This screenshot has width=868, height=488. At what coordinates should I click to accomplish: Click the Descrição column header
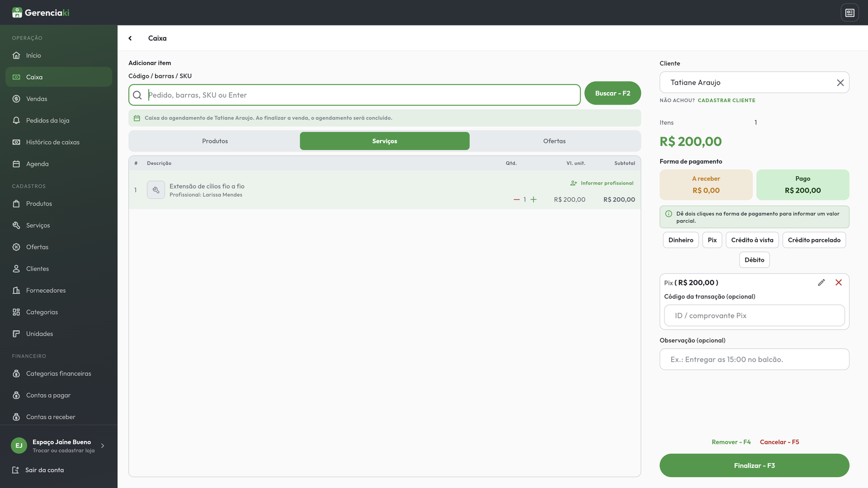pos(159,163)
